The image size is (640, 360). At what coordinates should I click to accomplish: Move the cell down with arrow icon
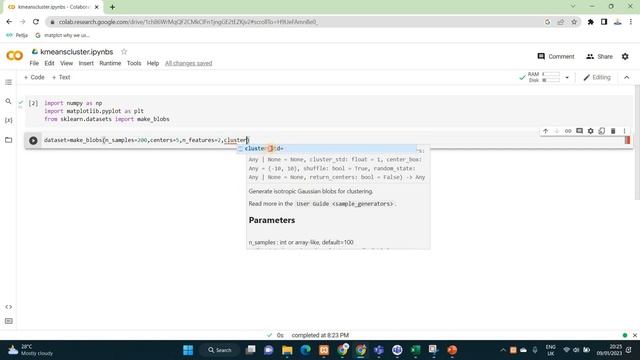point(556,131)
